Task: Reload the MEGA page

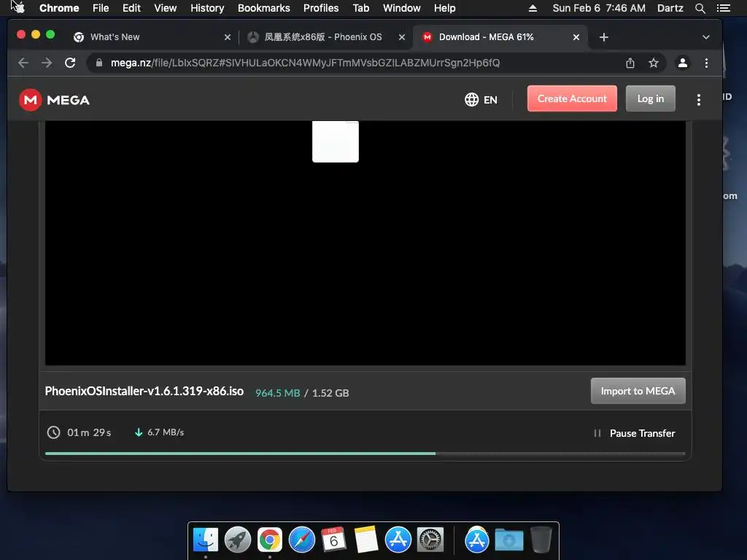Action: tap(70, 63)
